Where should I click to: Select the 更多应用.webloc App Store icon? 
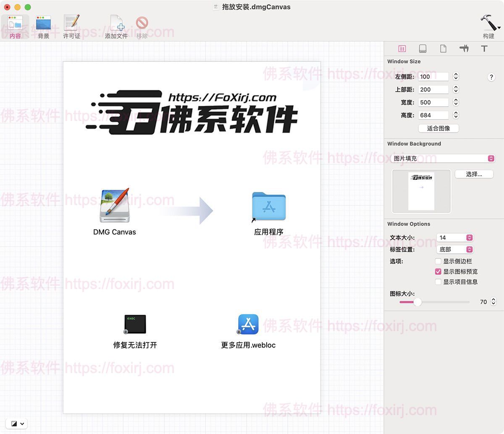pyautogui.click(x=248, y=324)
